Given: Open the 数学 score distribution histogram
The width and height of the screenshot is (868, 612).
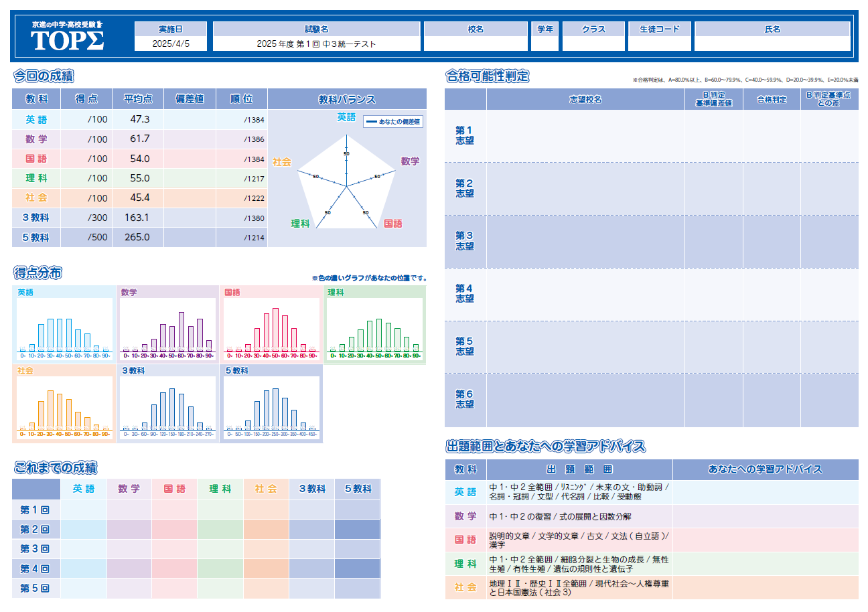Looking at the screenshot, I should 167,325.
